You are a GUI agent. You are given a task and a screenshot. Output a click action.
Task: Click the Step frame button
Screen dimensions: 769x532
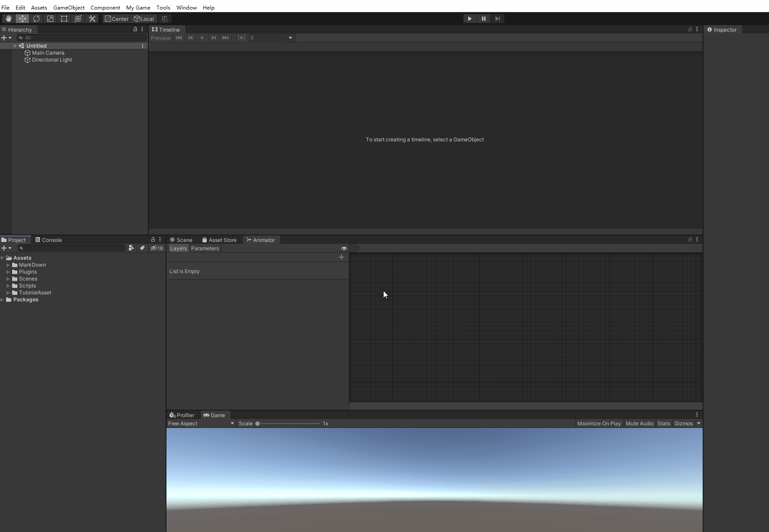pyautogui.click(x=498, y=19)
